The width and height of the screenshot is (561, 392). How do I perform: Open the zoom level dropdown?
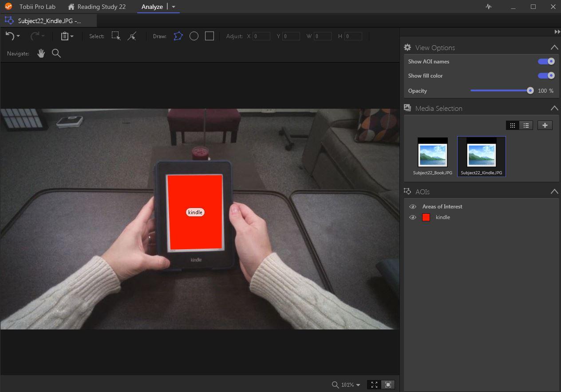pyautogui.click(x=358, y=385)
